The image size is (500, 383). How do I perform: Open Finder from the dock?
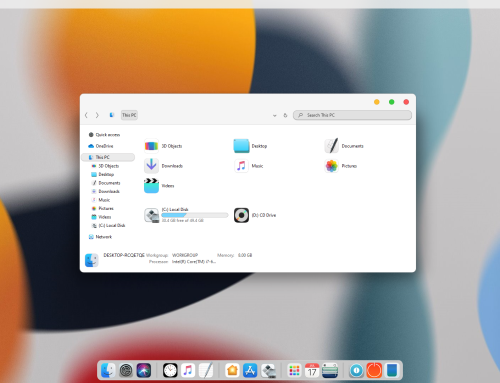click(x=108, y=370)
